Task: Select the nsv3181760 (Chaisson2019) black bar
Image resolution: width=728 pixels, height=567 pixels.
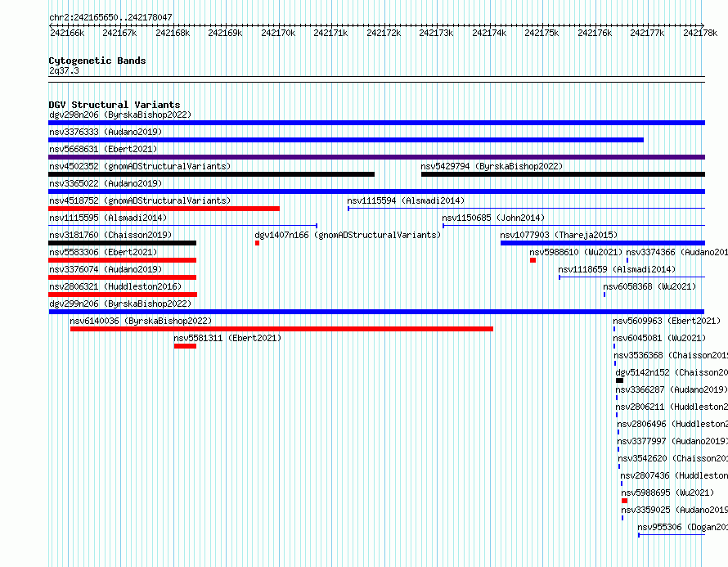Action: 122,243
